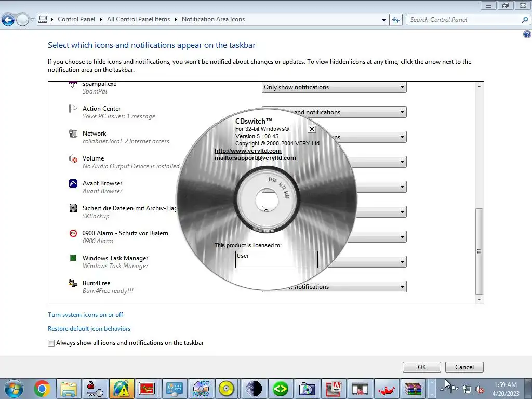
Task: Click the licensed-to User field
Action: (276, 260)
